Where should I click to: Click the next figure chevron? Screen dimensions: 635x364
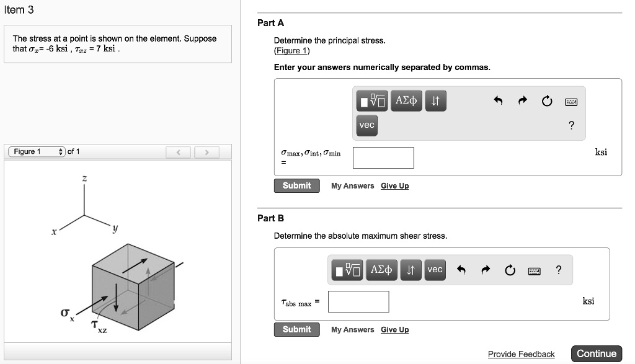click(206, 151)
